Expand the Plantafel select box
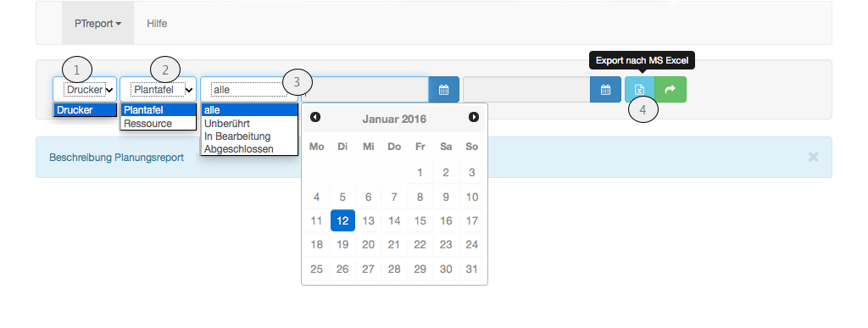868x328 pixels. click(159, 90)
